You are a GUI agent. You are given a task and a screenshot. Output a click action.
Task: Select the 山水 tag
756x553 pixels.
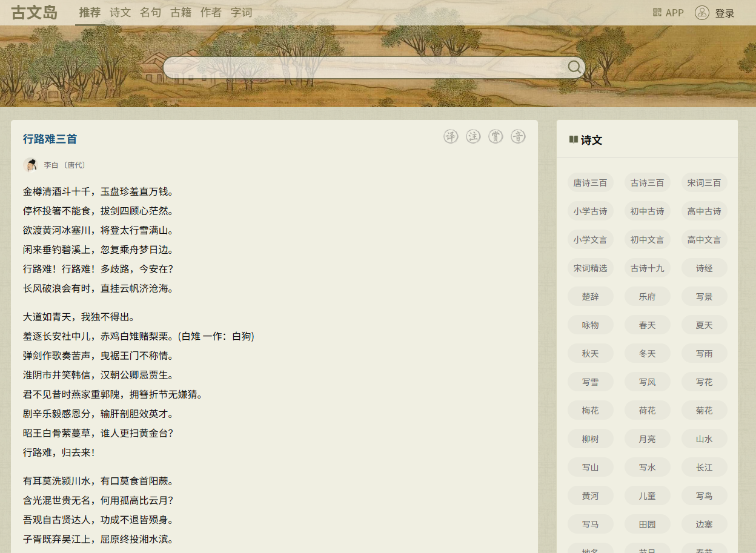pyautogui.click(x=705, y=439)
